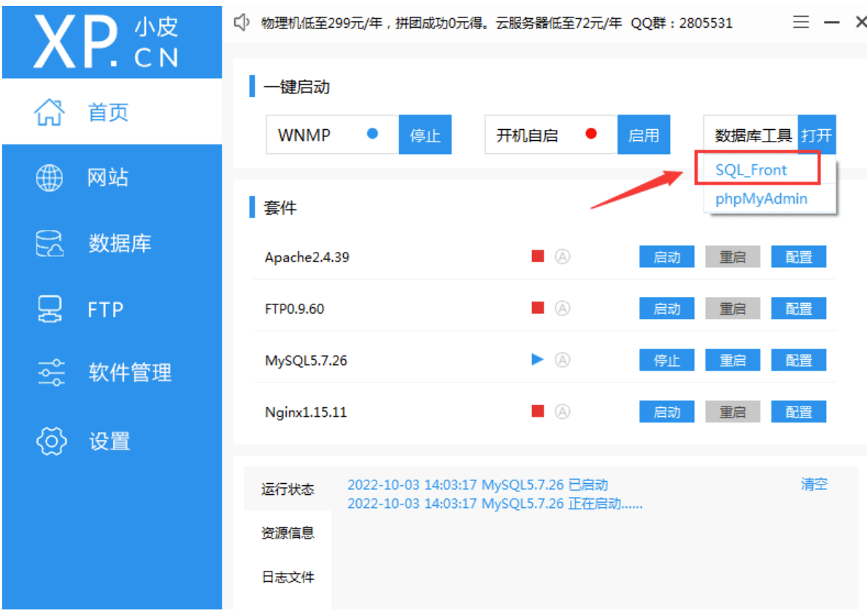Stop WNMP with the 停止 button
Screen dimensions: 867x616
click(x=425, y=134)
